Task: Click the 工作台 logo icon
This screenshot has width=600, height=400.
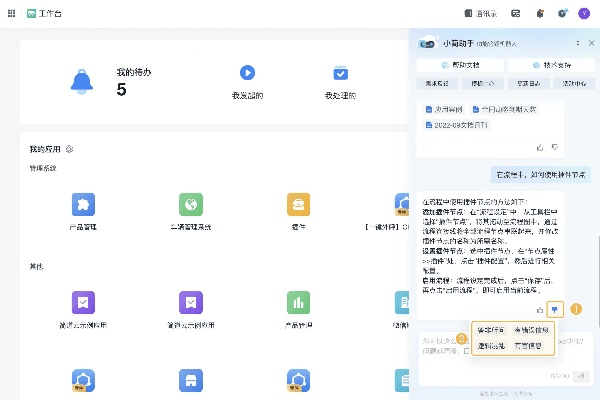Action: pyautogui.click(x=31, y=13)
